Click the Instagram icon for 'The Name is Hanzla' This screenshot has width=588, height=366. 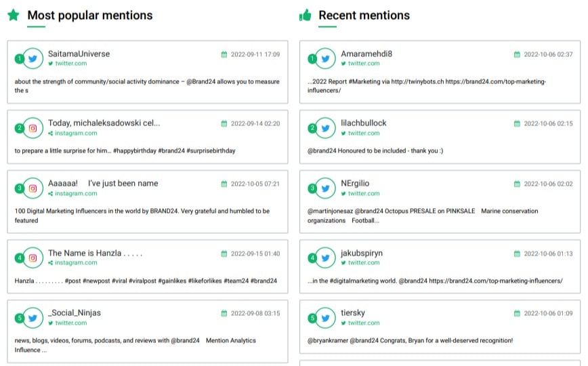(33, 258)
